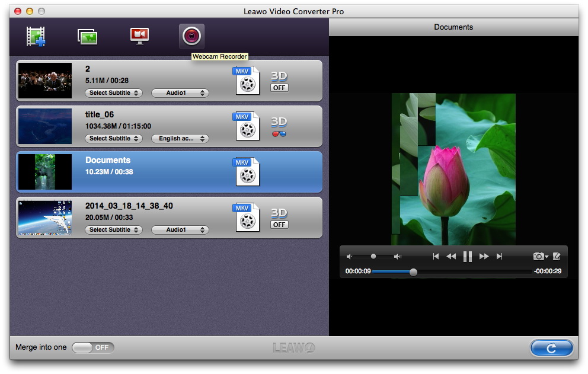Click the 3D icon on title_06
This screenshot has height=374, width=588.
click(279, 122)
